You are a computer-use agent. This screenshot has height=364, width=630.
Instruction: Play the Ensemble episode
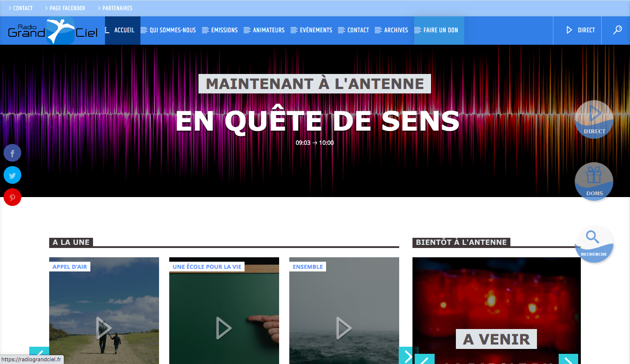click(344, 328)
